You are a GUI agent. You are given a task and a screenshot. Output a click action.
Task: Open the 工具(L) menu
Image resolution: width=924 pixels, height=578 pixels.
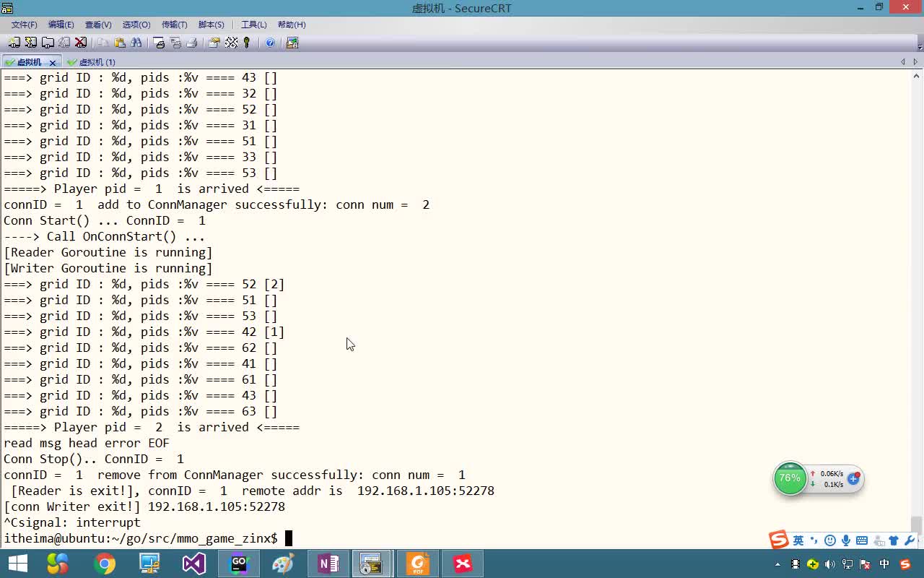253,25
